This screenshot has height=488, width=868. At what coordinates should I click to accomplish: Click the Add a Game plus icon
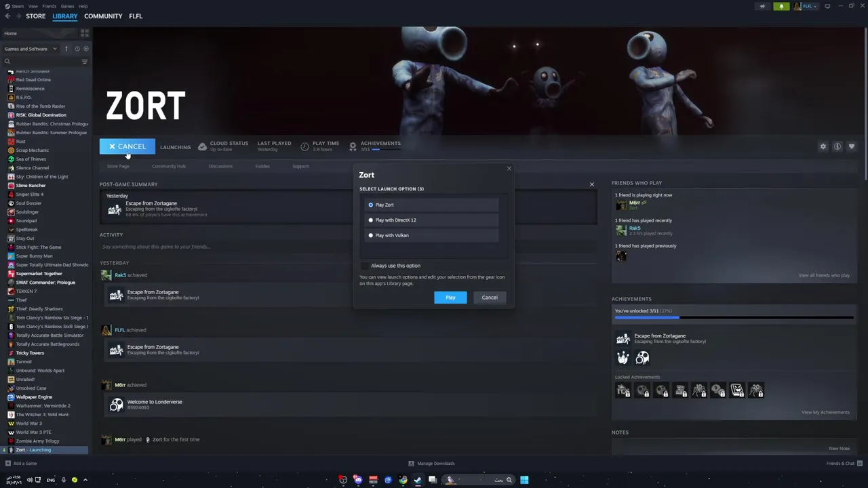point(8,464)
